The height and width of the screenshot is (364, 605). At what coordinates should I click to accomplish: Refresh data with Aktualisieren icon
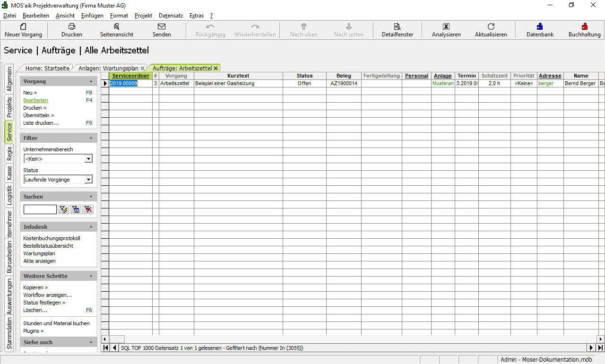491,26
